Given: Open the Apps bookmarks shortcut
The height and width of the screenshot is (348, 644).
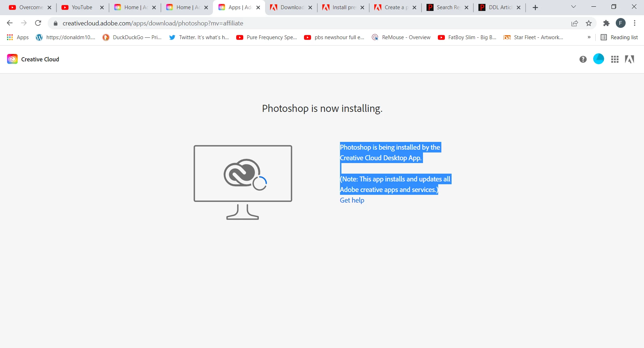Looking at the screenshot, I should pyautogui.click(x=18, y=37).
